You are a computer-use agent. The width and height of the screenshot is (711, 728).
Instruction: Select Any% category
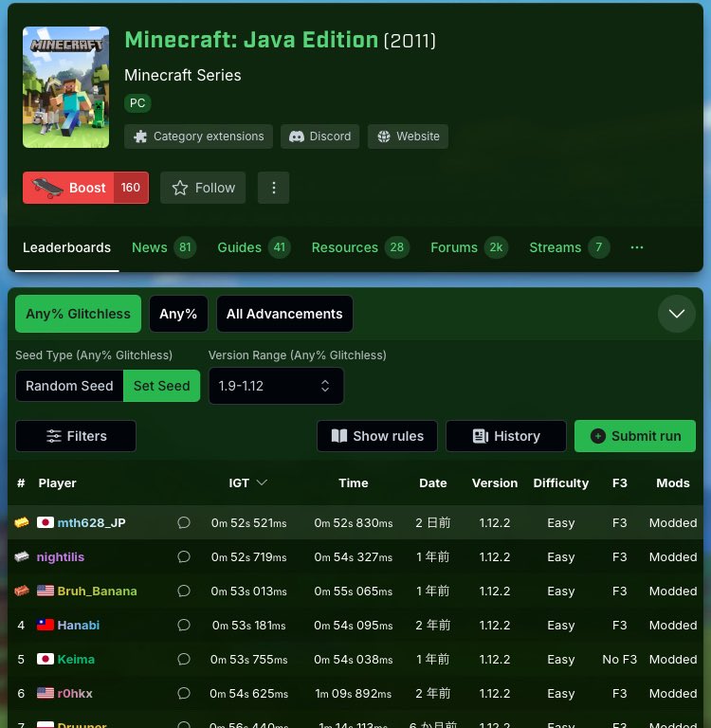coord(178,314)
